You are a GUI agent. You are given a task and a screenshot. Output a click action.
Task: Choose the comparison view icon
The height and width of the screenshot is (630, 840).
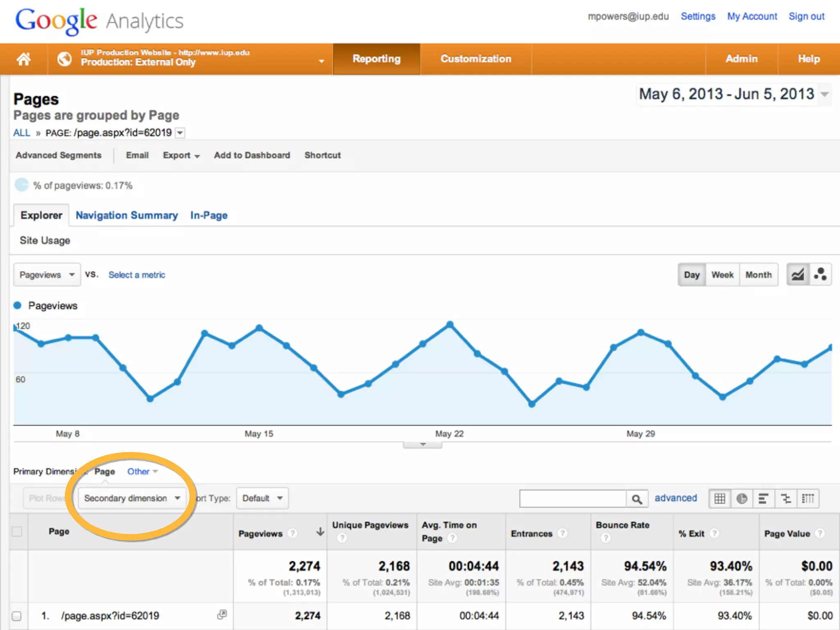tap(786, 498)
